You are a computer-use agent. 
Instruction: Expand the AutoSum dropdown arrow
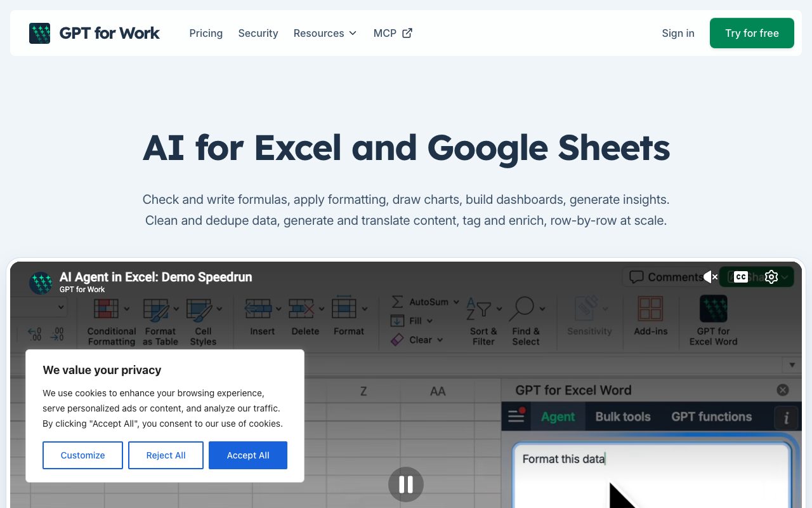(x=456, y=302)
